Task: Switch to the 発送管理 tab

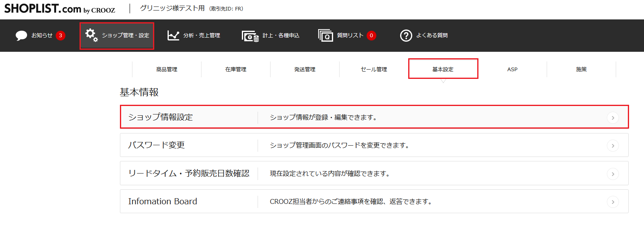Action: pyautogui.click(x=305, y=69)
